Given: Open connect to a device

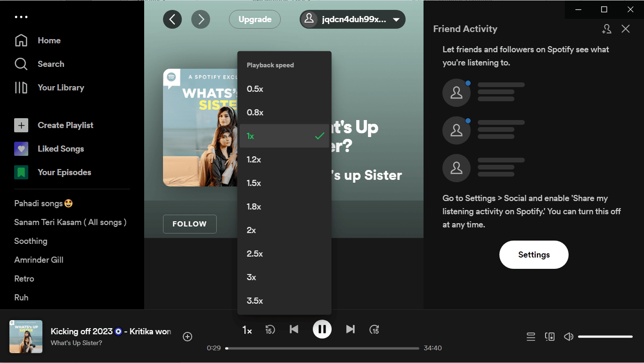Looking at the screenshot, I should (x=550, y=337).
